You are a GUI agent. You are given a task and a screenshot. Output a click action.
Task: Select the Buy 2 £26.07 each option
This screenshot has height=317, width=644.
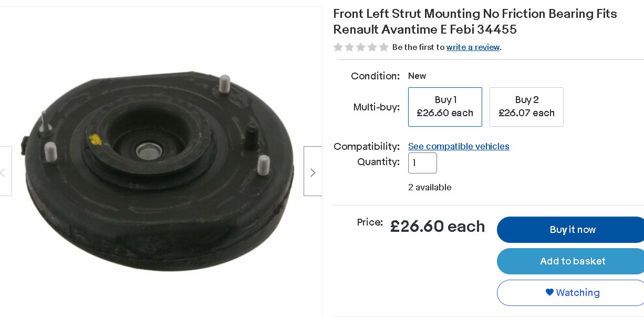pos(526,107)
